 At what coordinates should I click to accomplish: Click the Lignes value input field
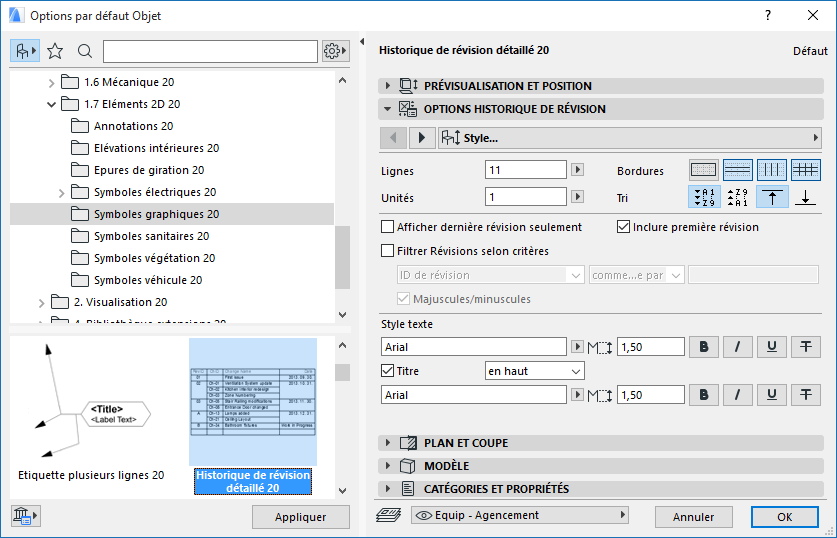pyautogui.click(x=526, y=170)
